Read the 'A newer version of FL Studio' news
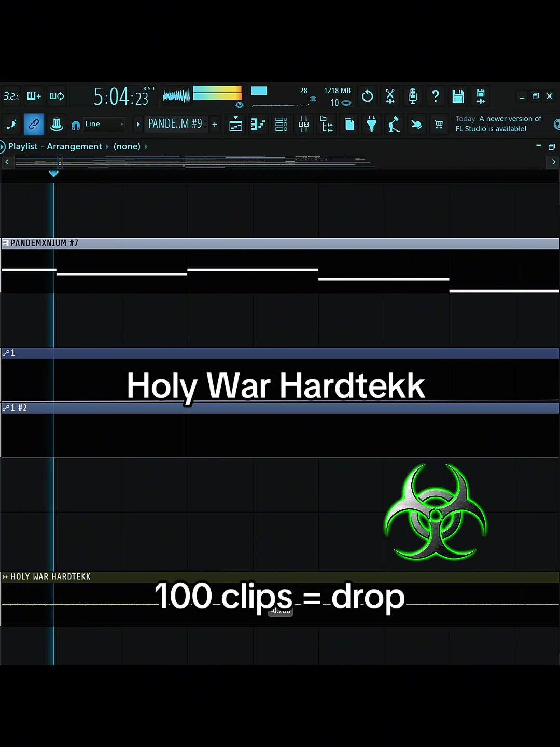 498,123
